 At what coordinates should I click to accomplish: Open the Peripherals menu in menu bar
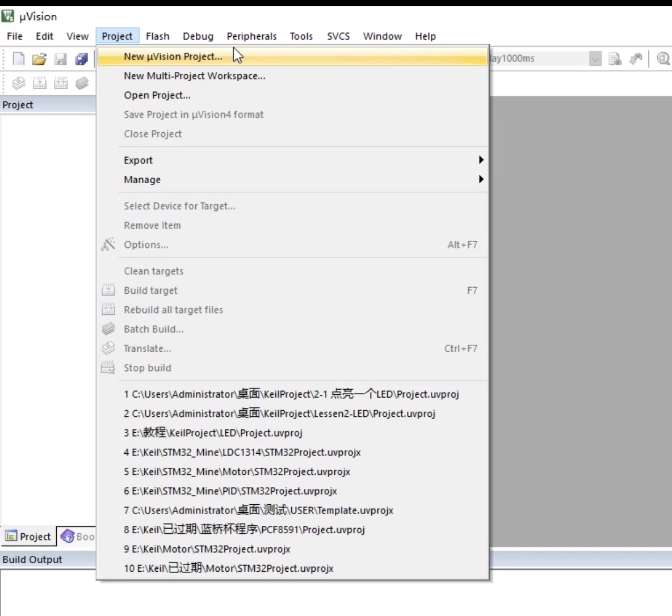click(251, 36)
